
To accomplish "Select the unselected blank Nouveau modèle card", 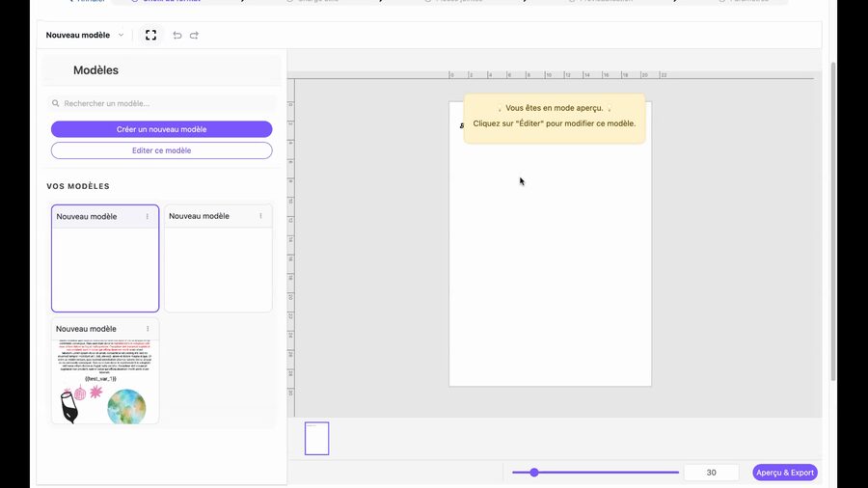I will point(218,258).
